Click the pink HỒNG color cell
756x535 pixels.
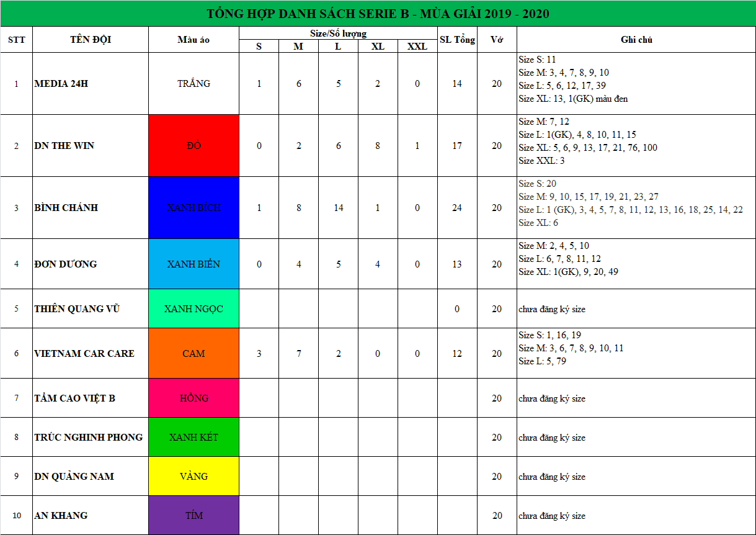[193, 398]
